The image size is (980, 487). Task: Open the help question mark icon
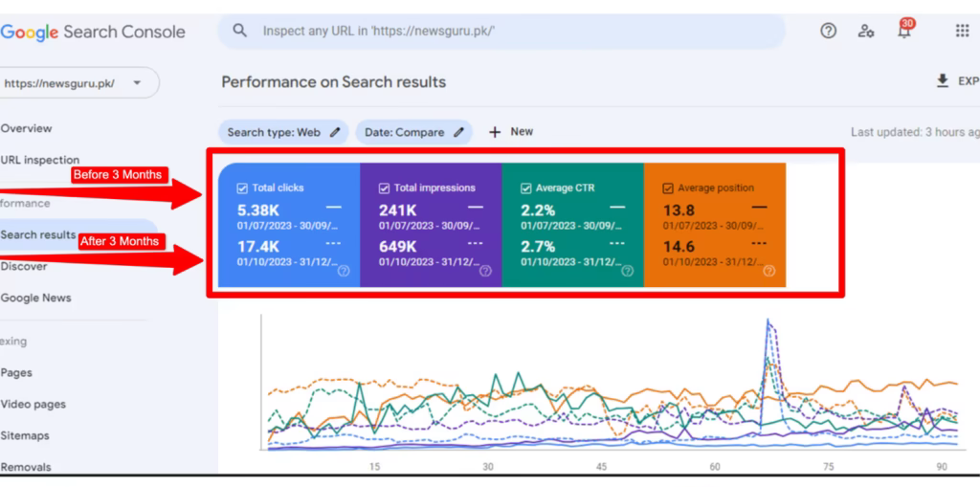click(x=828, y=31)
